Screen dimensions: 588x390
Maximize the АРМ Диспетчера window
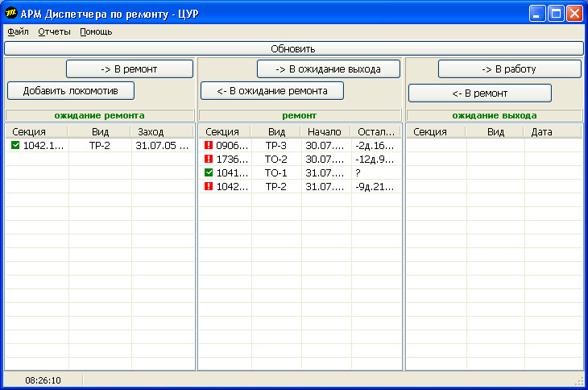click(556, 14)
